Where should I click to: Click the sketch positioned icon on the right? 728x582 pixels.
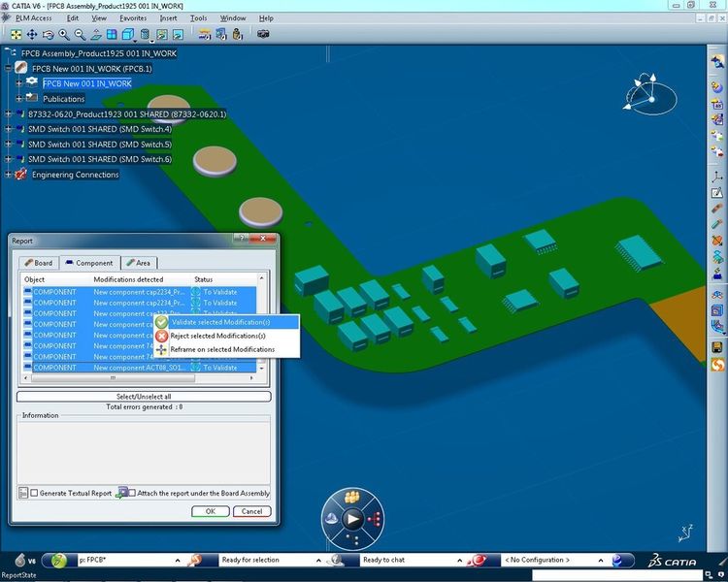click(x=717, y=193)
